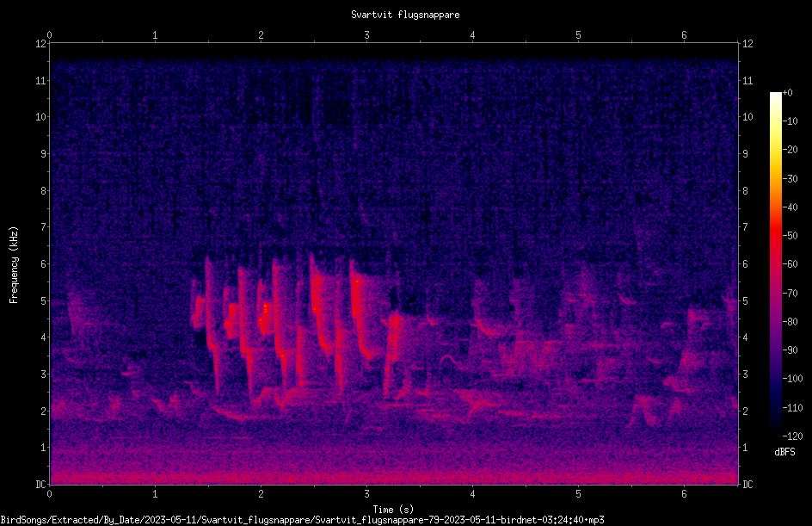Click the right frequency label '11'
The image size is (812, 526).
click(747, 80)
